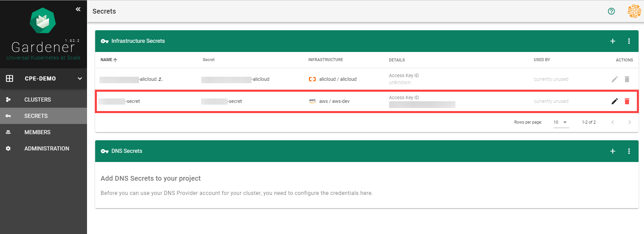Expand the CPE-DEMO project dropdown
Viewport: 644px width, 234px height.
coord(80,78)
